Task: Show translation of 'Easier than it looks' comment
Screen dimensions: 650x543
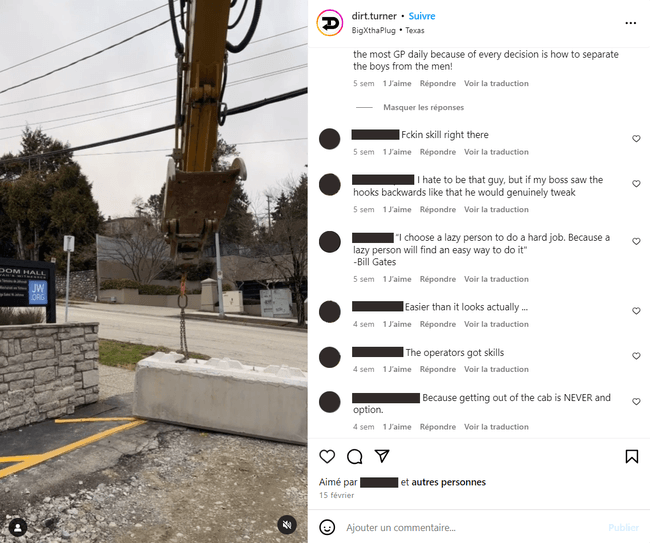Action: 496,324
